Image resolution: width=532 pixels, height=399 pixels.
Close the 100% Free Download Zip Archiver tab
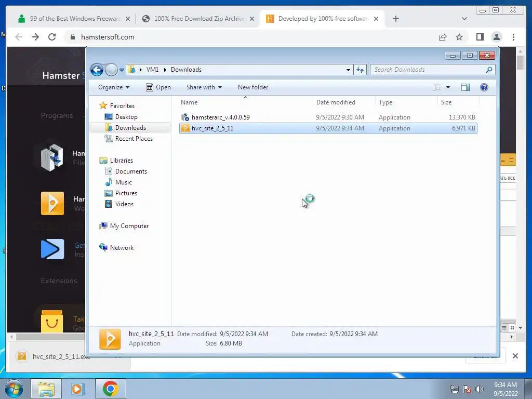point(252,19)
